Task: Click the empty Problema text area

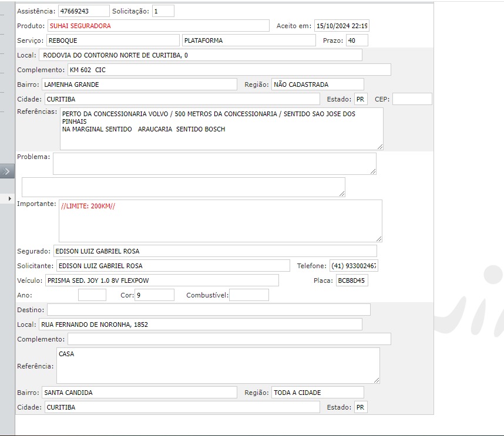Action: (x=214, y=164)
